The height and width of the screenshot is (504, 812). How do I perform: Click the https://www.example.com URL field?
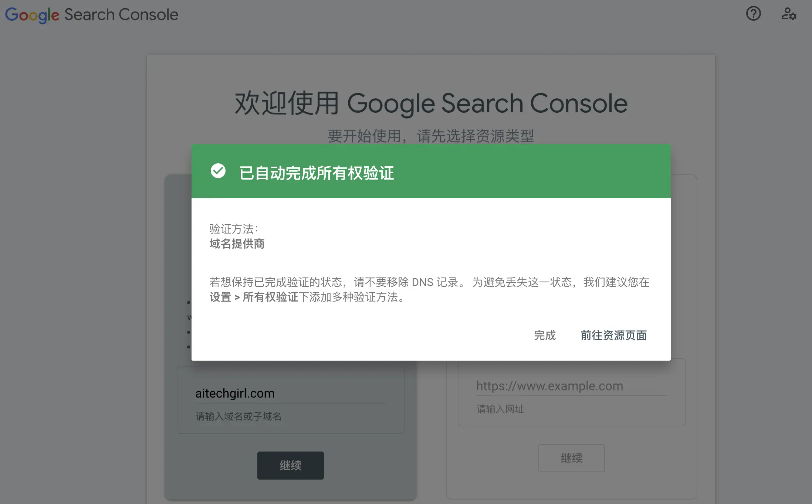coord(571,386)
